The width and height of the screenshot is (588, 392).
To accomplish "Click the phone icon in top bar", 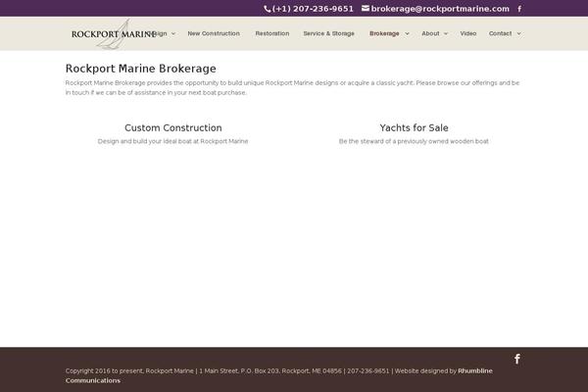I will (267, 9).
